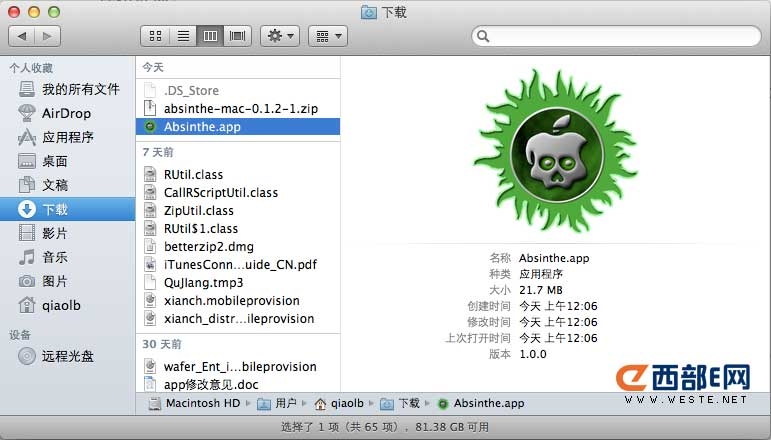Viewport: 771px width, 440px height.
Task: Open the item arrangement dropdown
Action: [x=328, y=36]
